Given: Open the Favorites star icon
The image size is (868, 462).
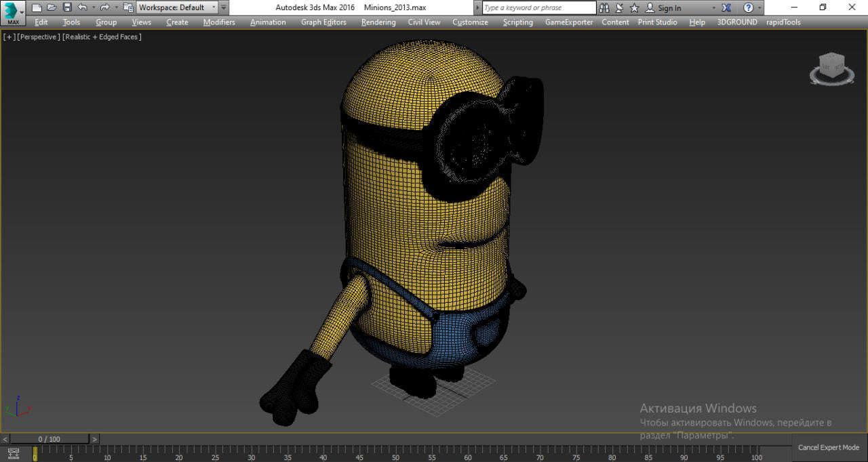Looking at the screenshot, I should click(634, 7).
